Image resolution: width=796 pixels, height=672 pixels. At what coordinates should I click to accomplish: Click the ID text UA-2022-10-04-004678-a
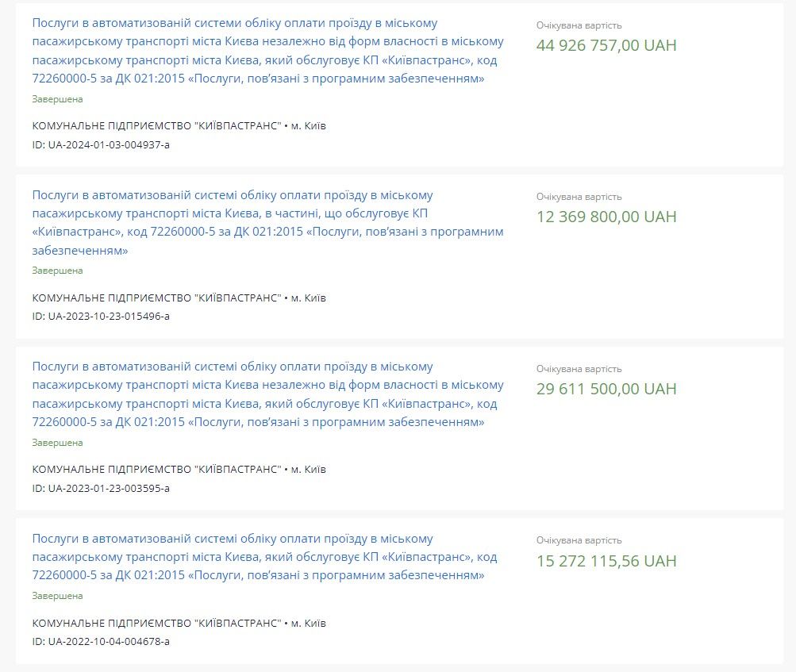click(x=101, y=641)
